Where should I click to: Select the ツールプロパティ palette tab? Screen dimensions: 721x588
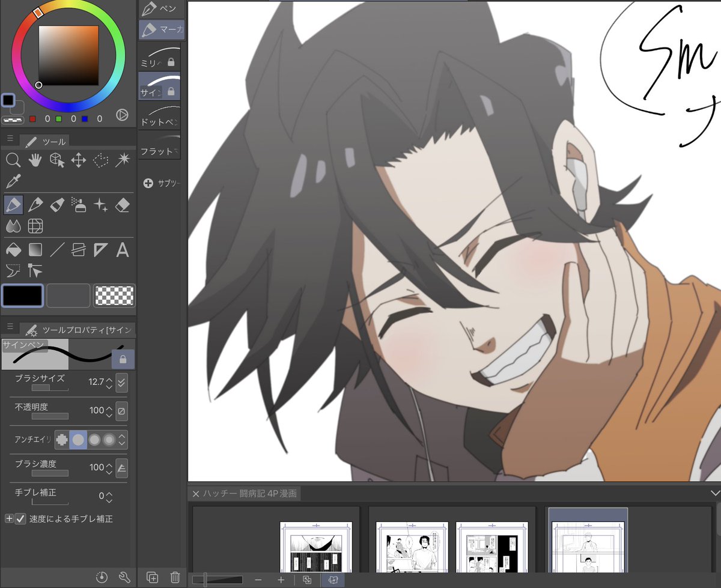(78, 330)
